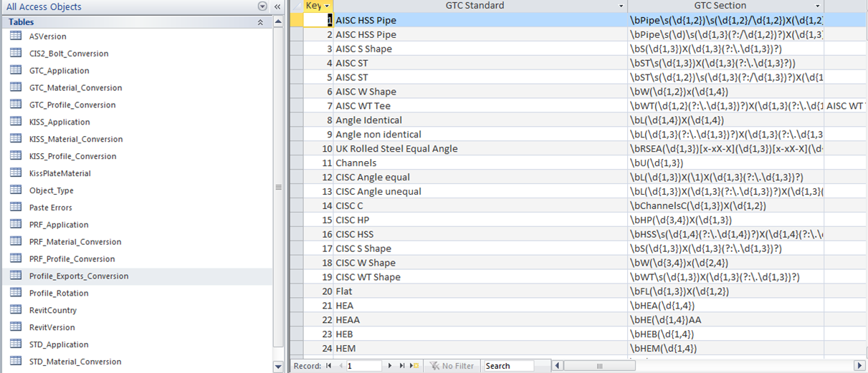
Task: Jump to last record in navigator
Action: tap(402, 366)
